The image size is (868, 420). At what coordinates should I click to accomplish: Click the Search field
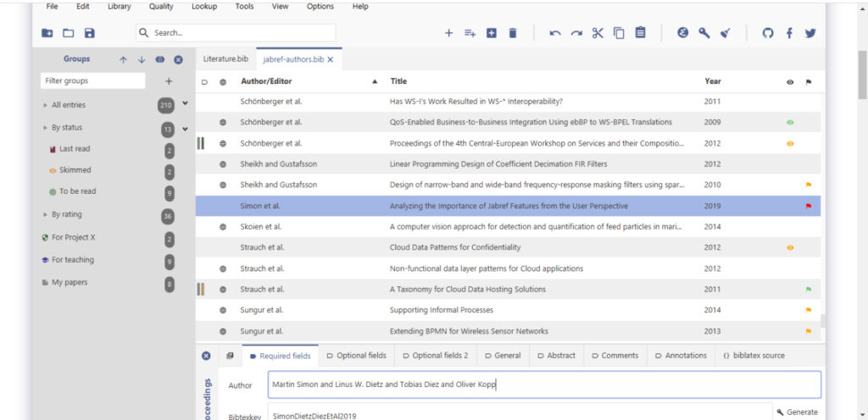pos(236,33)
